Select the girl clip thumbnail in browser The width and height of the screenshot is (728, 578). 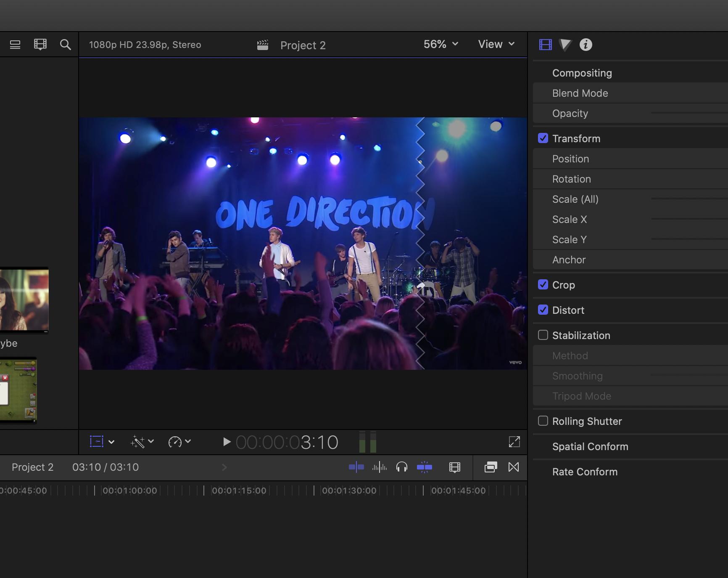point(24,300)
